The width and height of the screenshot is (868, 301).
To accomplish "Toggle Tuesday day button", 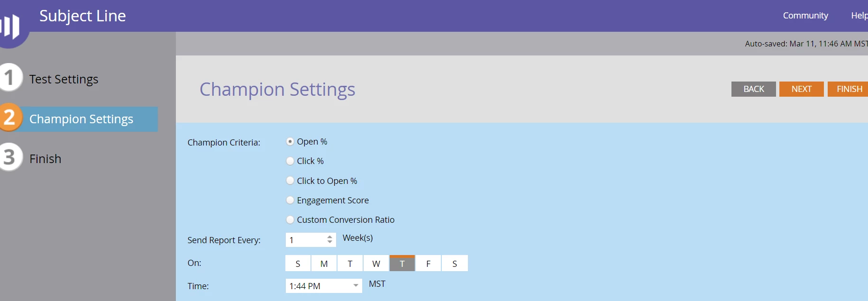I will (350, 264).
